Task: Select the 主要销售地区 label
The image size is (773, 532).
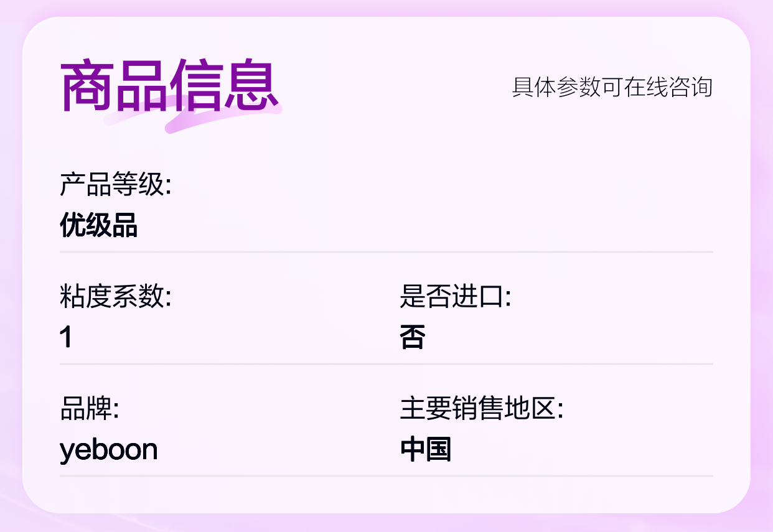Action: [x=481, y=409]
